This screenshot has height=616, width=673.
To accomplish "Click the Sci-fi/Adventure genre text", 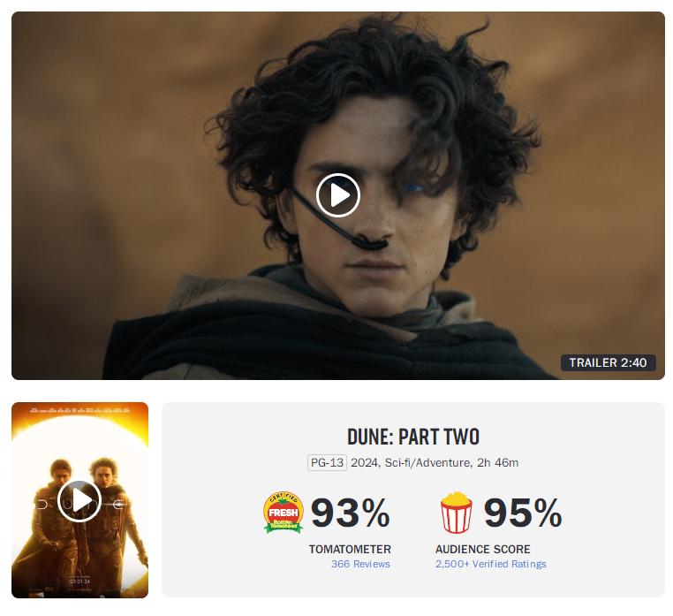I will 427,462.
